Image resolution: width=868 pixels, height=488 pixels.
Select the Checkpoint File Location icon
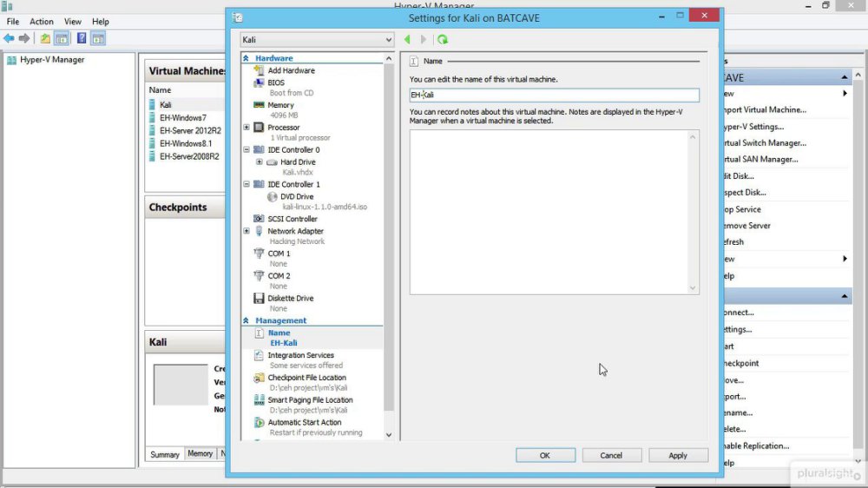[x=259, y=378]
